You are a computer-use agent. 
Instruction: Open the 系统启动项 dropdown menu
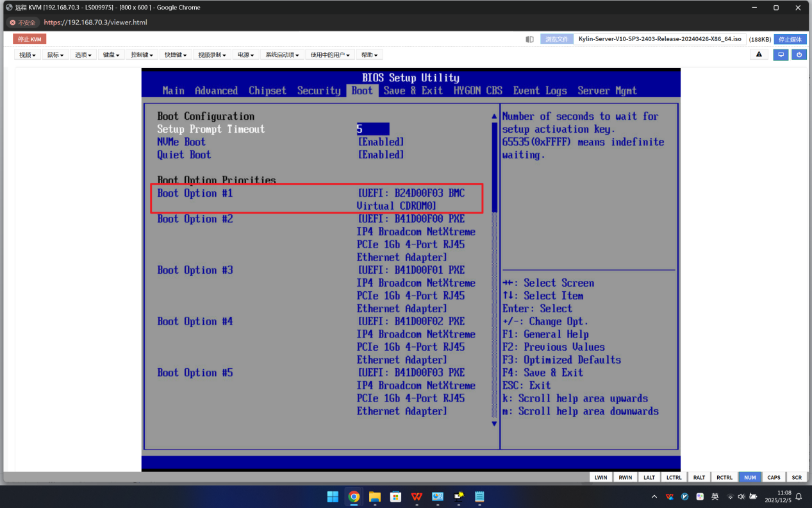point(282,55)
